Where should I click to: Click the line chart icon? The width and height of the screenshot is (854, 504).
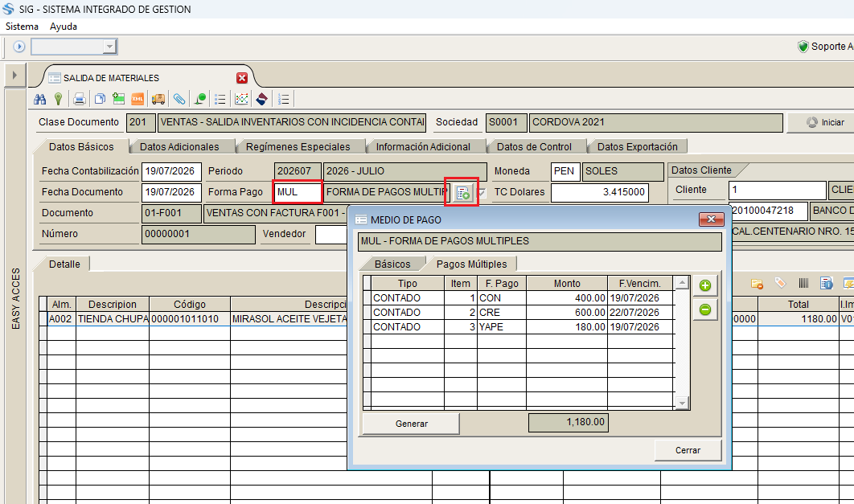(241, 99)
